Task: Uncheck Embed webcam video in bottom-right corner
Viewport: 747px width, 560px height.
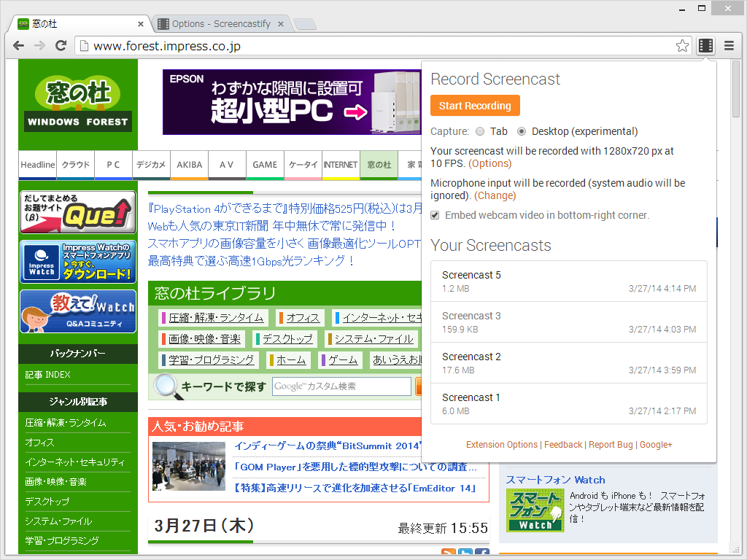Action: click(x=434, y=215)
